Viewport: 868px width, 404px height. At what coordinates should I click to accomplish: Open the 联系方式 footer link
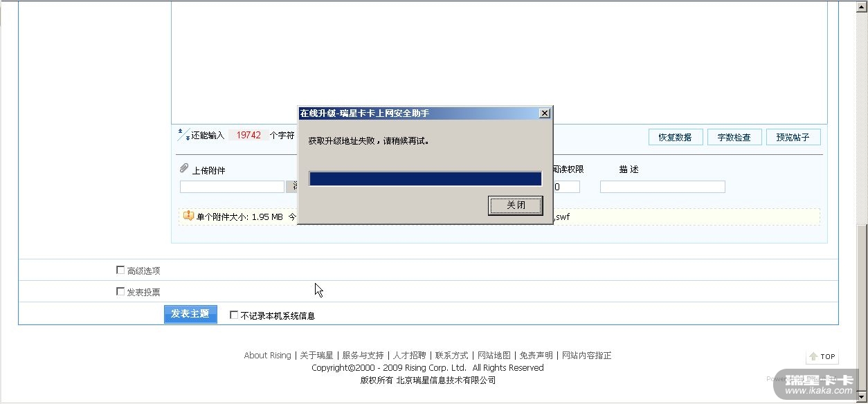pos(452,356)
